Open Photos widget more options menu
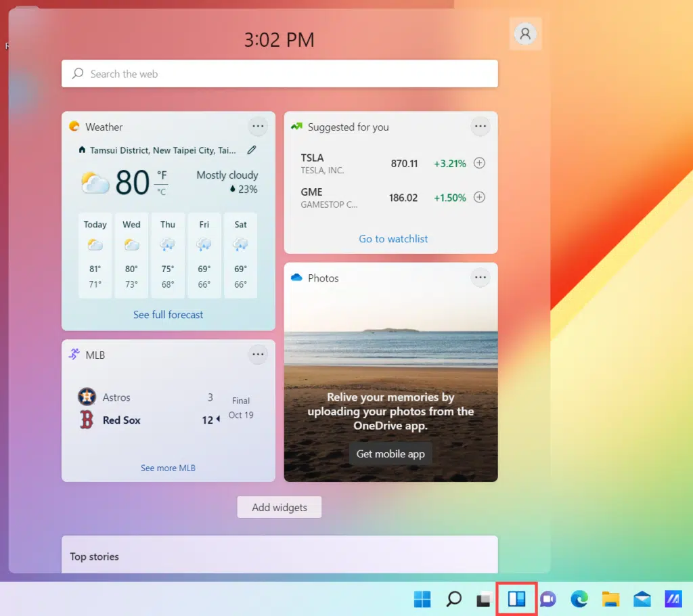Viewport: 693px width, 616px height. click(x=480, y=278)
